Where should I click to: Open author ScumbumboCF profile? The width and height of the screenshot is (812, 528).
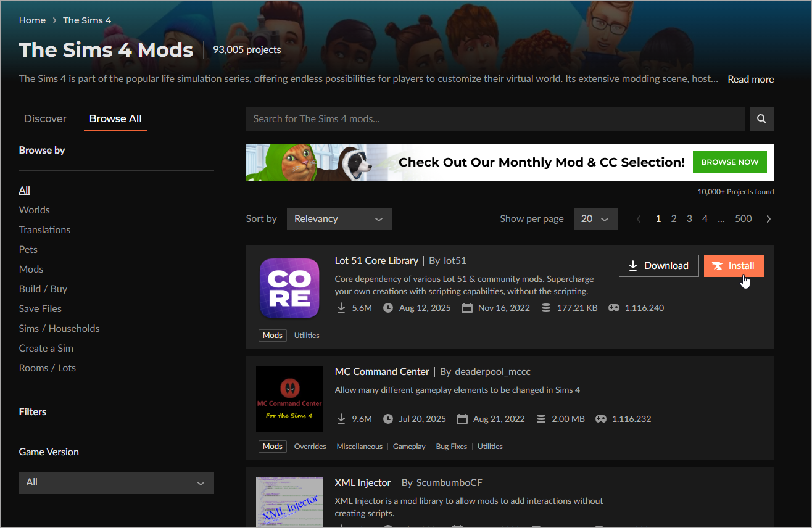449,482
